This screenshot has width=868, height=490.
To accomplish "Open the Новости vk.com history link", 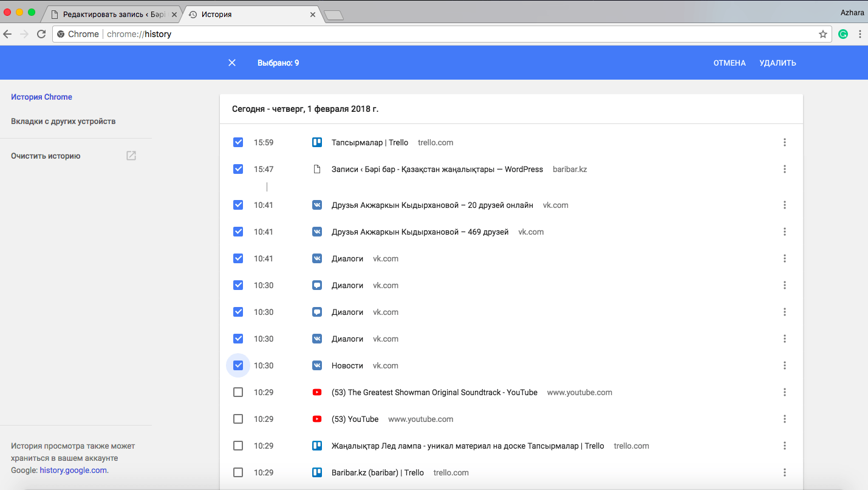I will click(x=347, y=365).
